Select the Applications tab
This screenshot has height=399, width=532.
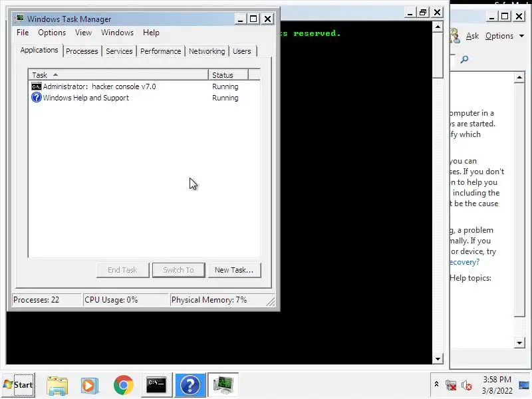coord(39,51)
